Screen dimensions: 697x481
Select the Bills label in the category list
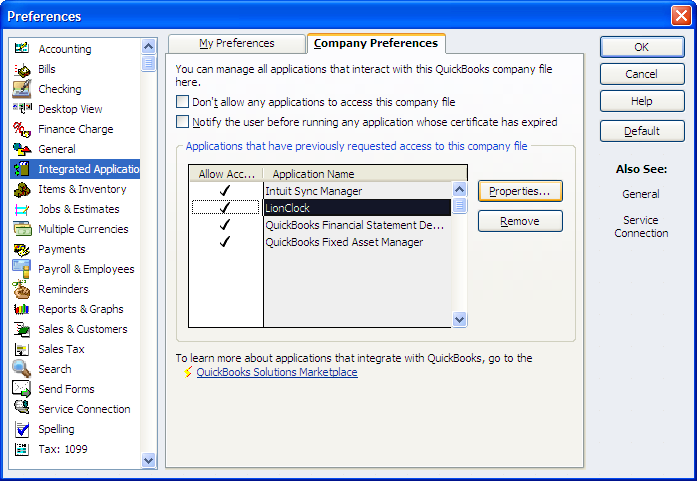coord(47,69)
